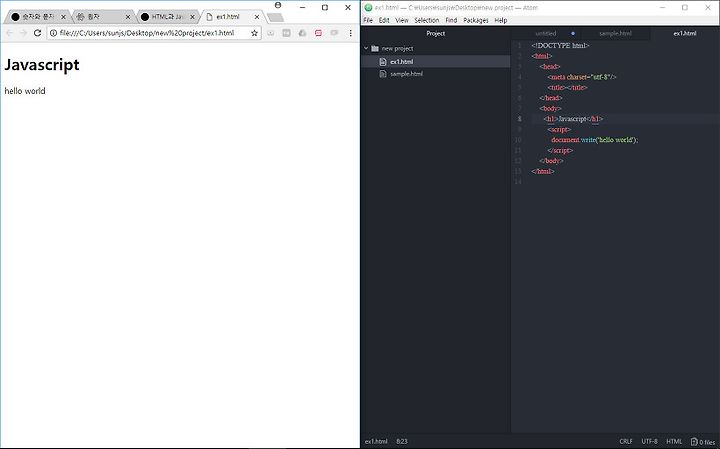The image size is (720, 449).
Task: Click the Atom application logo in title bar
Action: pyautogui.click(x=368, y=7)
